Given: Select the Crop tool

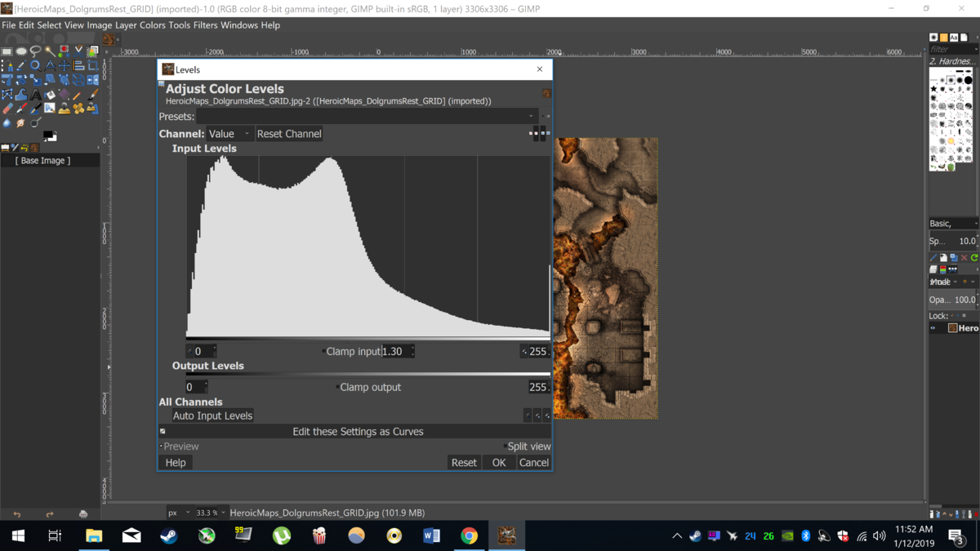Looking at the screenshot, I should coord(92,65).
